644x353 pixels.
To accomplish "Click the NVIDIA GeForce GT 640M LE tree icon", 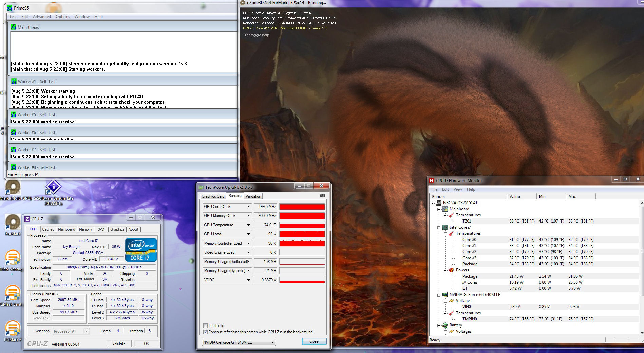I will (445, 295).
